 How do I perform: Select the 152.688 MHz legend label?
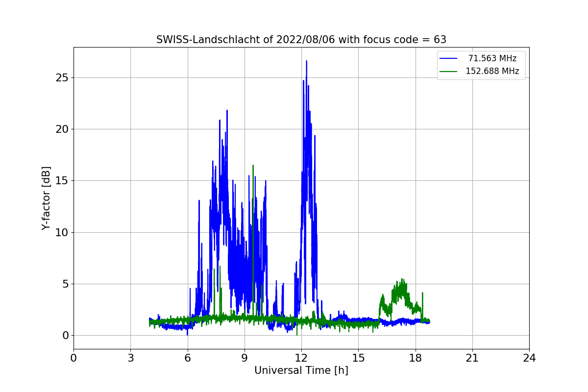point(492,71)
